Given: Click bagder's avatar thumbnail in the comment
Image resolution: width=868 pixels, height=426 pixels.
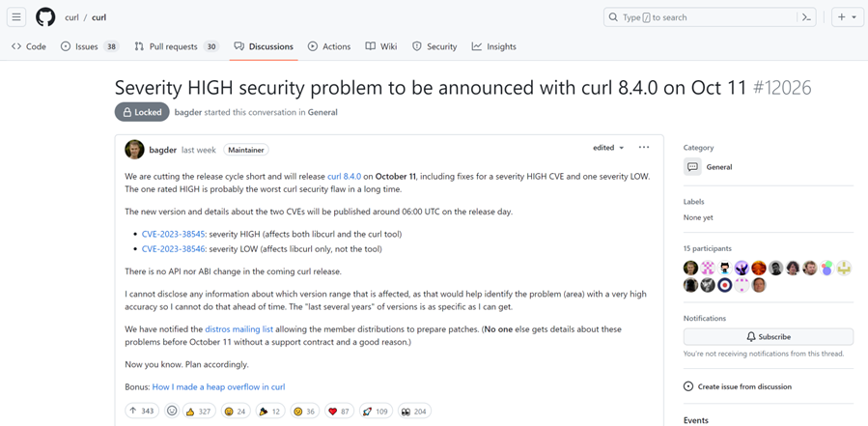Looking at the screenshot, I should pyautogui.click(x=134, y=150).
